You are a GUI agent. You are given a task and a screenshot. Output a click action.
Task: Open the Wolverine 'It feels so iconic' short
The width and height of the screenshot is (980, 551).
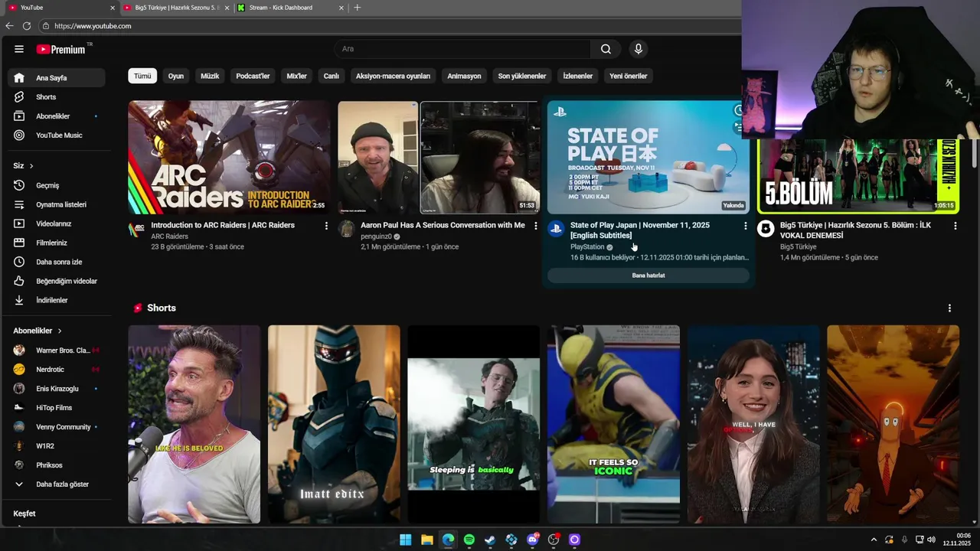613,425
